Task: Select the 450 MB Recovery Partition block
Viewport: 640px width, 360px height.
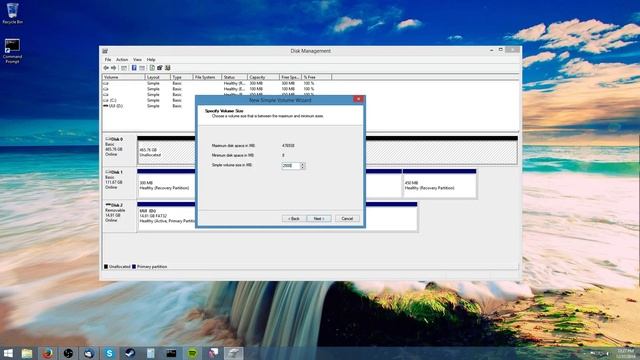Action: click(x=439, y=184)
